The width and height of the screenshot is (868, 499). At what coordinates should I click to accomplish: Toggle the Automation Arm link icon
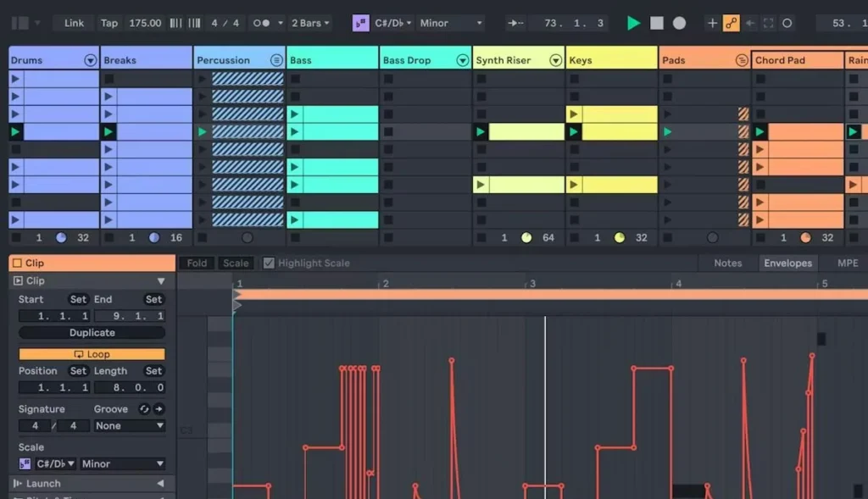[732, 23]
